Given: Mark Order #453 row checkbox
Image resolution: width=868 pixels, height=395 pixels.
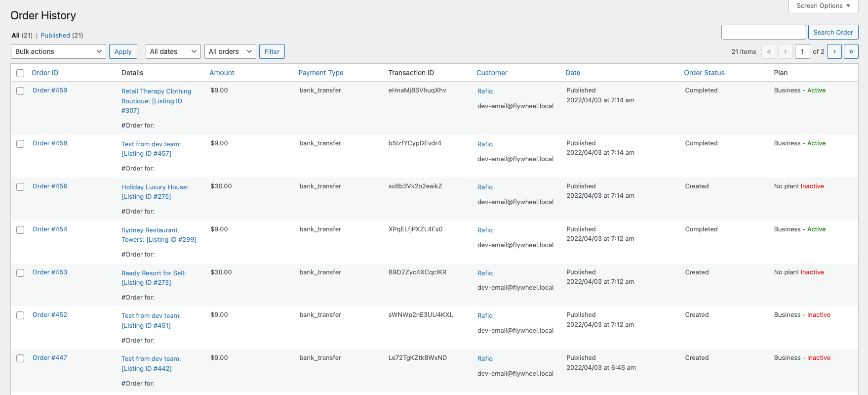Looking at the screenshot, I should pos(20,273).
